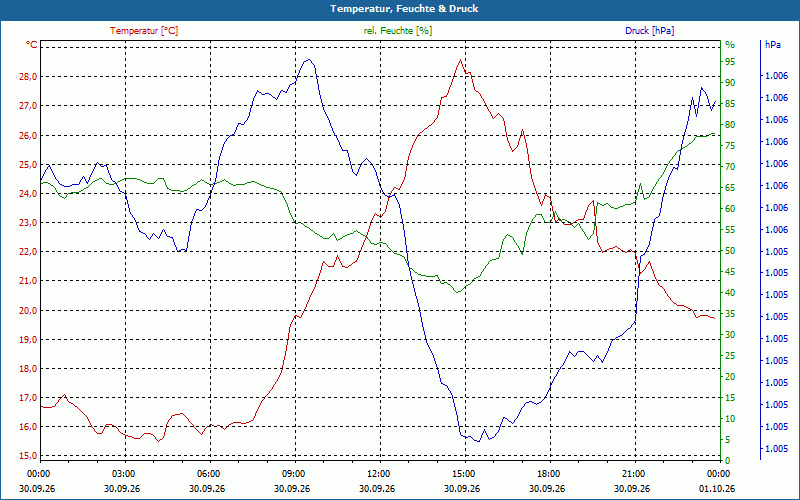Click the 95 humidity axis value
This screenshot has width=800, height=500.
730,62
